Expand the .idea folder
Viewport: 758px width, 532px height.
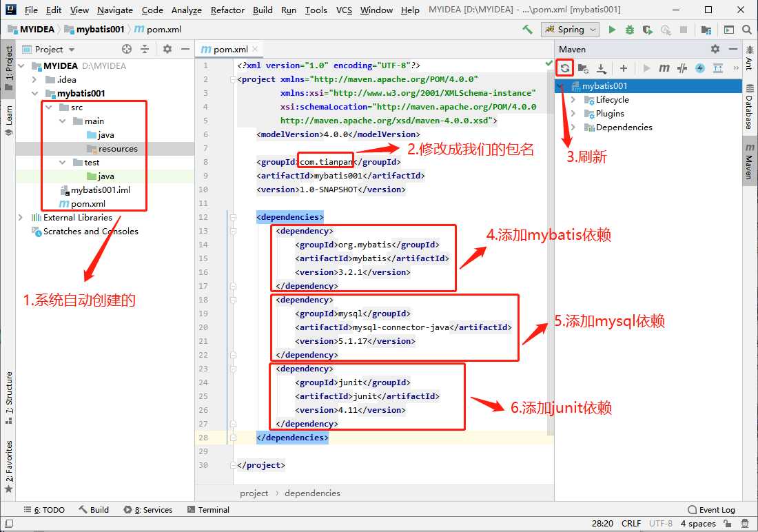(x=34, y=79)
